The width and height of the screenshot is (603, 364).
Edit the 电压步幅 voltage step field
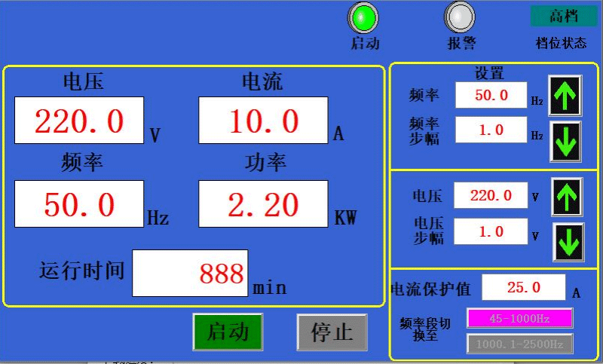click(491, 231)
